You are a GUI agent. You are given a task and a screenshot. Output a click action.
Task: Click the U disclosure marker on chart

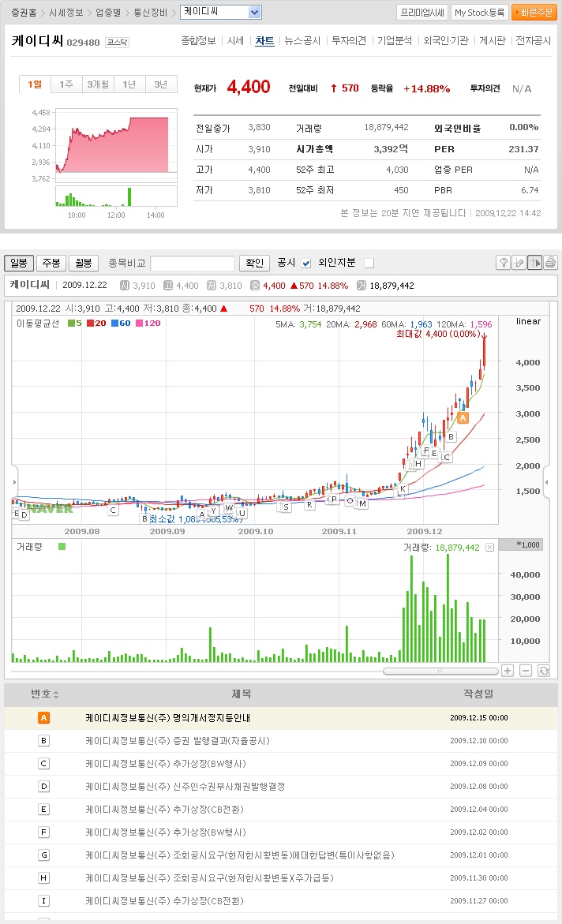pos(242,513)
